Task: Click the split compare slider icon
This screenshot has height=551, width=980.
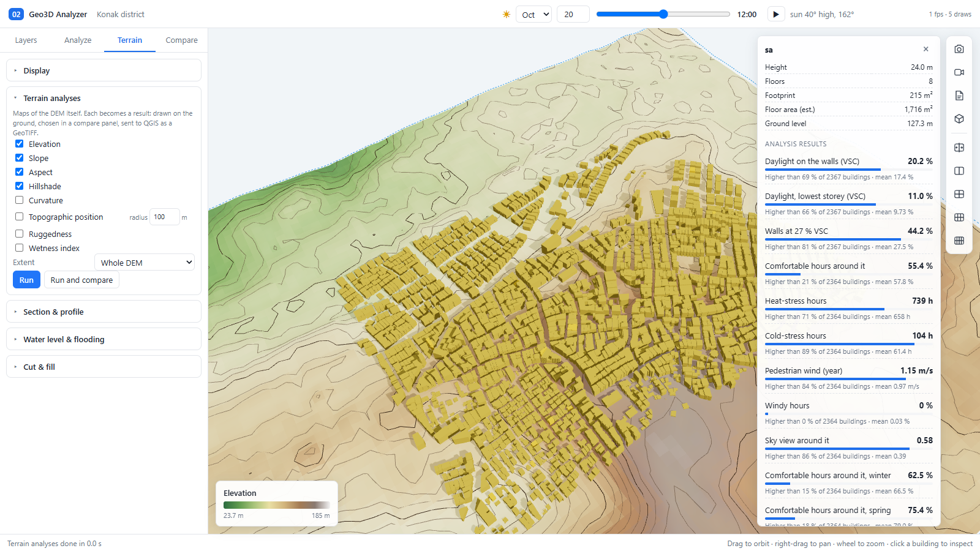Action: [959, 148]
